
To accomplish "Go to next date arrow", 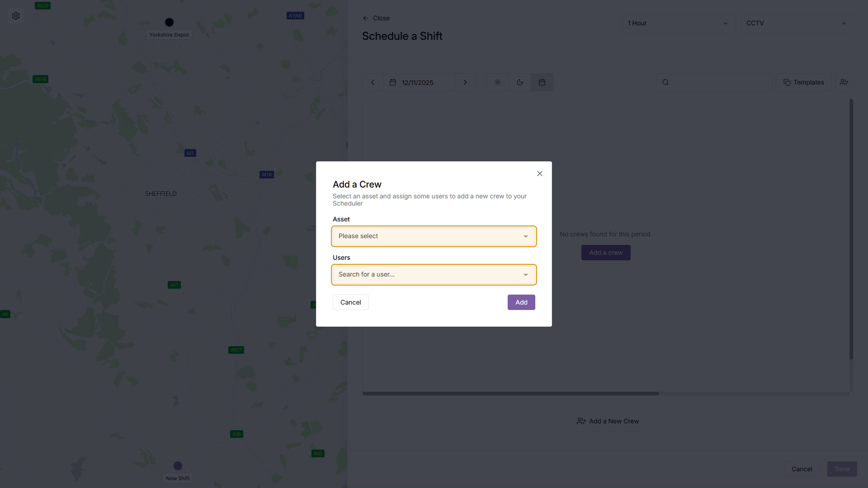I will coord(465,82).
